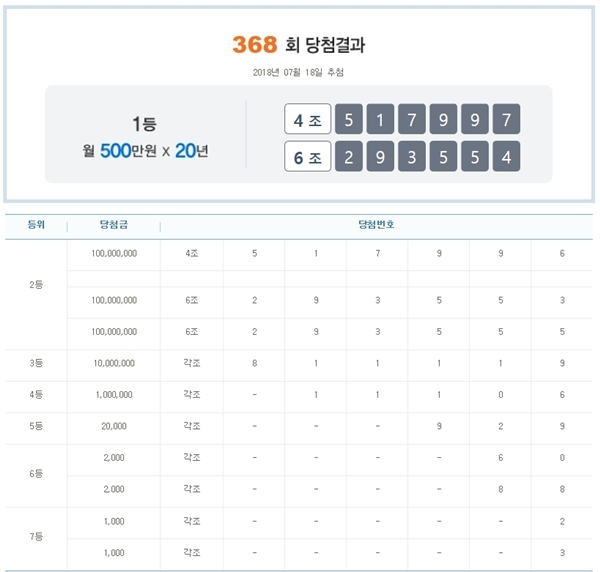This screenshot has height=572, width=600.
Task: Click the '월 500만원 x 20년' prize text
Action: tap(145, 151)
